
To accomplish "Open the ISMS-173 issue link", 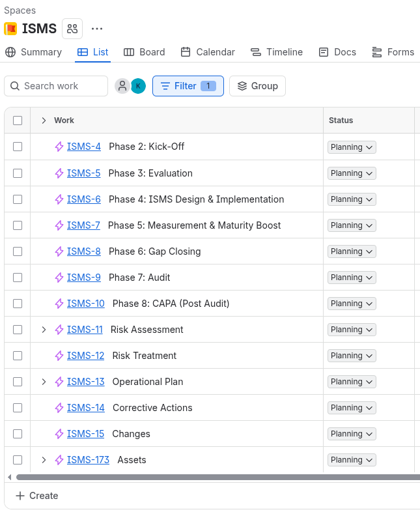I will (88, 460).
